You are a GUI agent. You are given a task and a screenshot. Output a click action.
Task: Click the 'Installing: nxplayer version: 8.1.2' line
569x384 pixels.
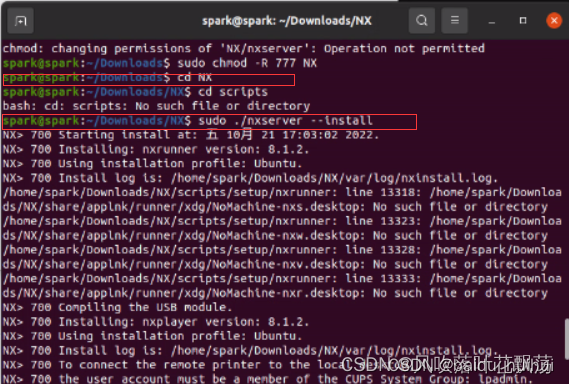(156, 322)
